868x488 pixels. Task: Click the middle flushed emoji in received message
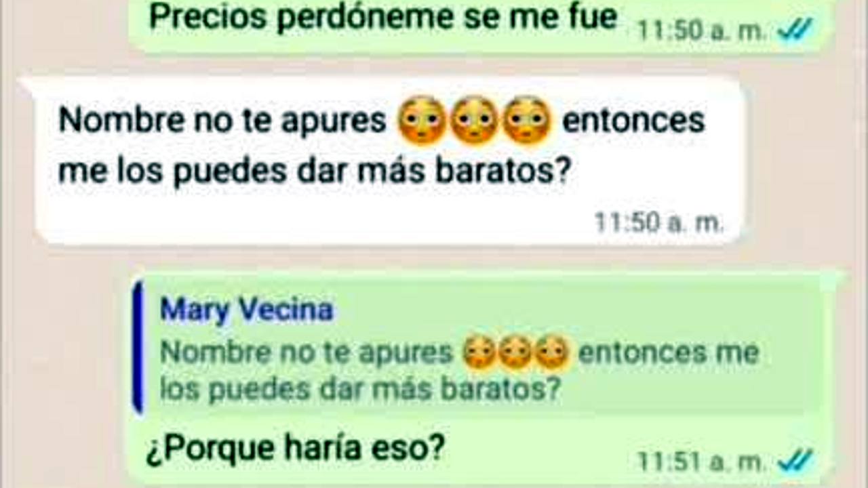475,121
